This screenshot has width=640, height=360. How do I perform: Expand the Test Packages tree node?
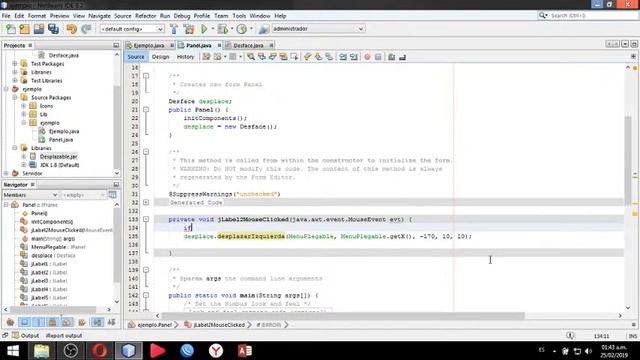pos(15,64)
